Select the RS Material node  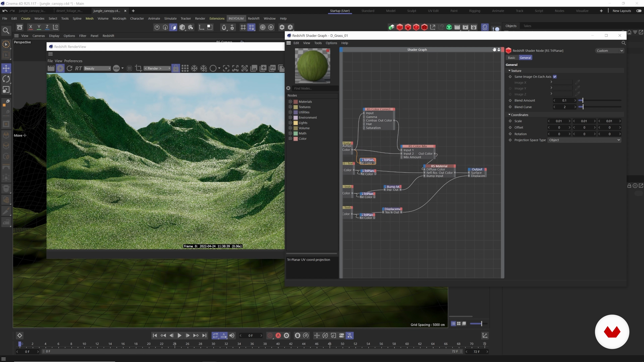coord(439,166)
